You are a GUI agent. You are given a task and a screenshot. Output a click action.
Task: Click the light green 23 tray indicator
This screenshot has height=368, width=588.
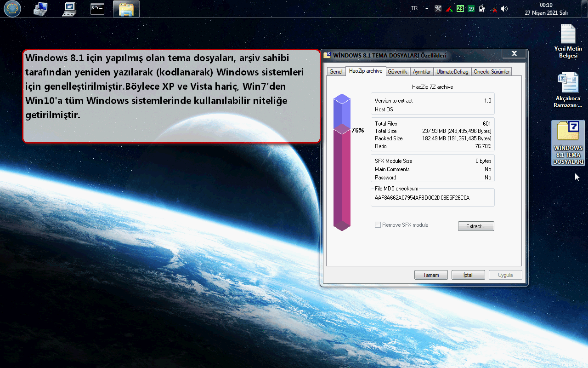tap(460, 8)
